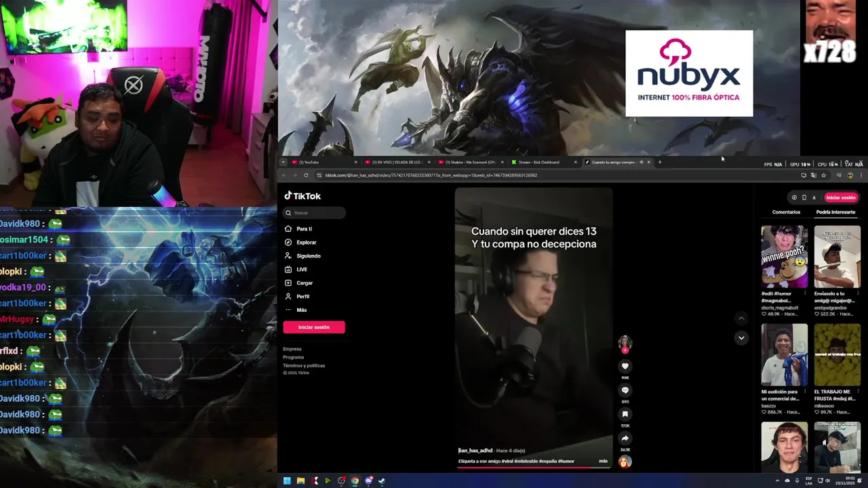Image resolution: width=868 pixels, height=488 pixels.
Task: Like the TikTok video with heart icon
Action: click(x=625, y=366)
